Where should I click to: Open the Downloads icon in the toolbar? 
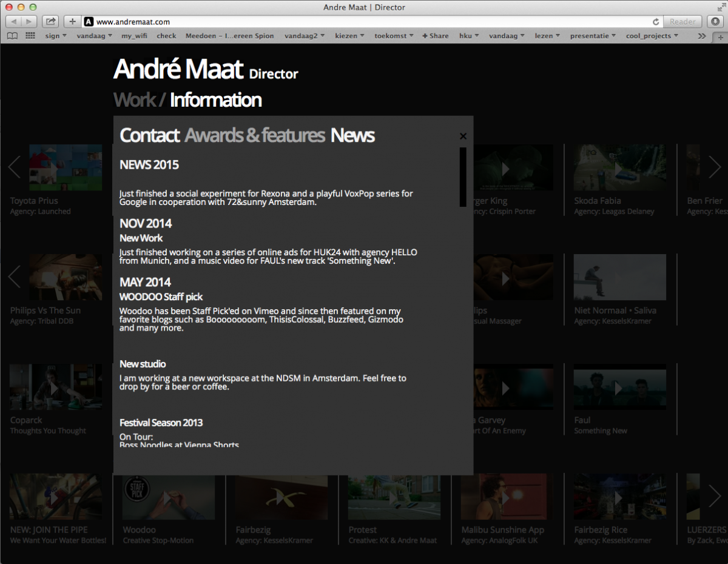[x=714, y=22]
